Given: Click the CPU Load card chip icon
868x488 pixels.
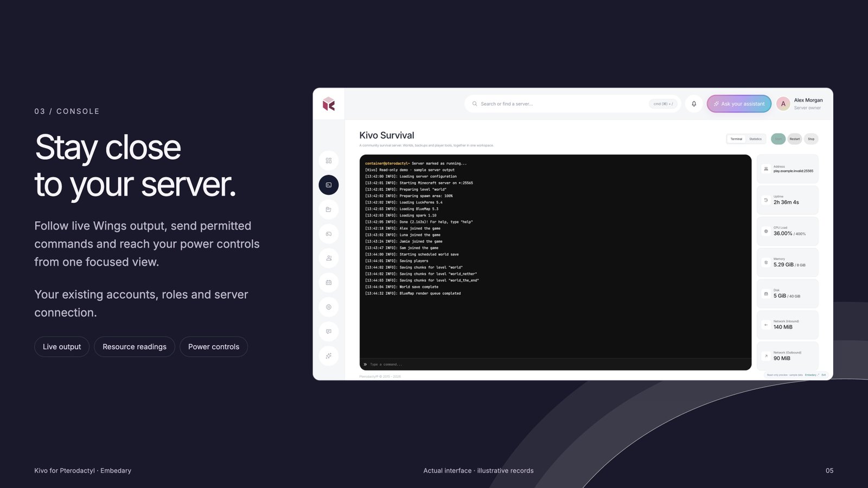Looking at the screenshot, I should click(766, 231).
